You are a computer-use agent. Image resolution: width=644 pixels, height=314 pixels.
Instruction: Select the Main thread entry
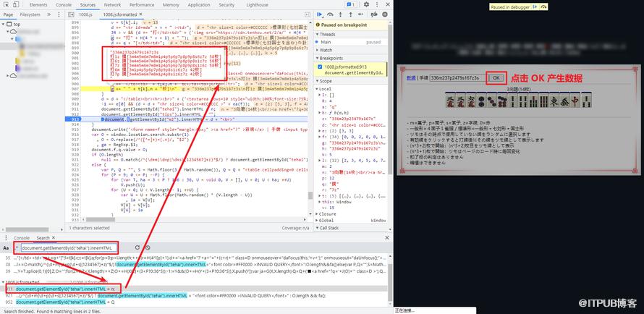[351, 42]
